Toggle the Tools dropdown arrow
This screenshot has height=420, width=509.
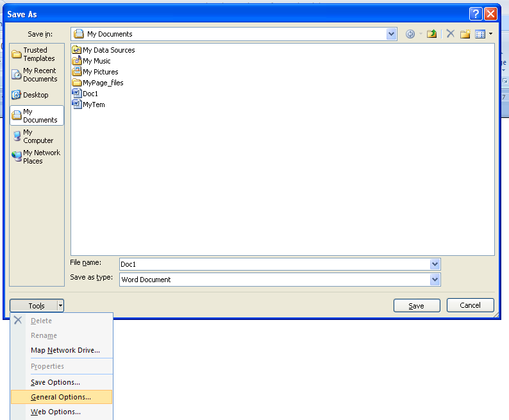coord(60,305)
